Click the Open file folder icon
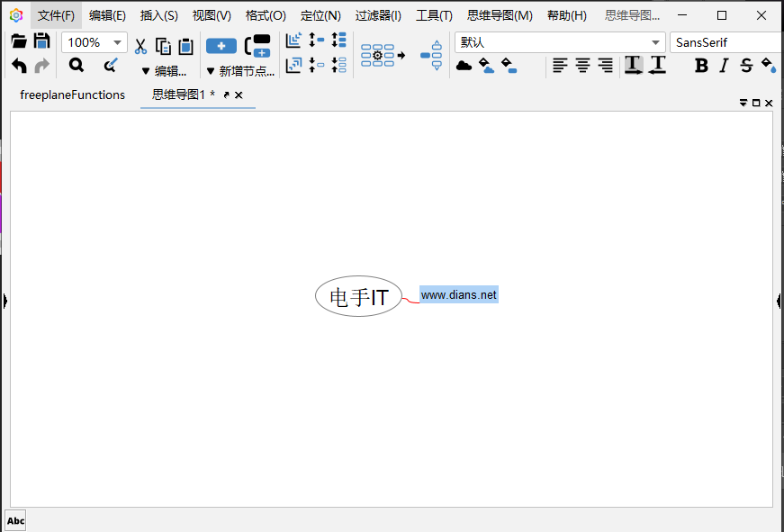Screen dimensions: 784x532 pos(18,41)
